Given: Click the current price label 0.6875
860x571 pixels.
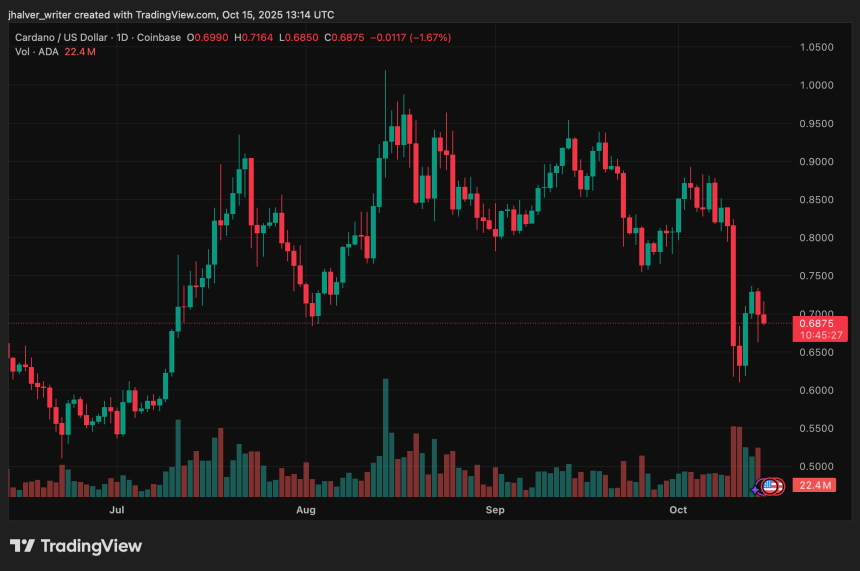Looking at the screenshot, I should (x=819, y=323).
